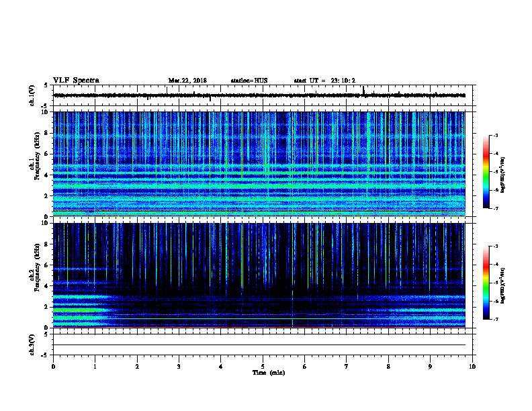Click the time axis tick label "0"
Screen dimensions: 532x411
53,366
